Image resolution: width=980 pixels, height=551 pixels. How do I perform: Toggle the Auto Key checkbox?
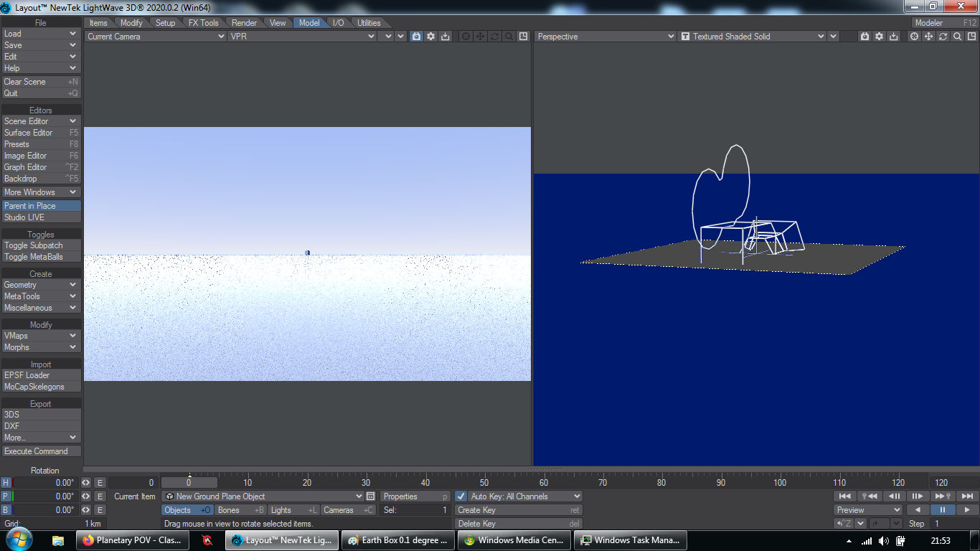(x=461, y=496)
